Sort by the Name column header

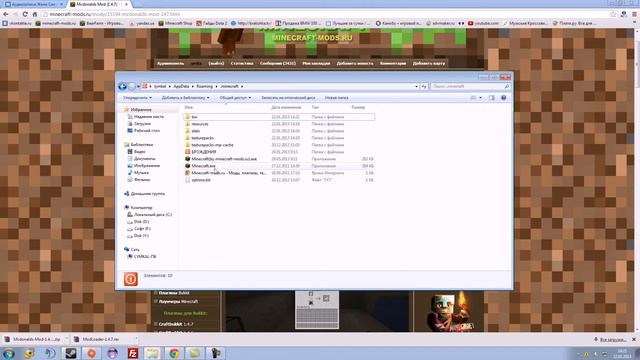[x=189, y=107]
